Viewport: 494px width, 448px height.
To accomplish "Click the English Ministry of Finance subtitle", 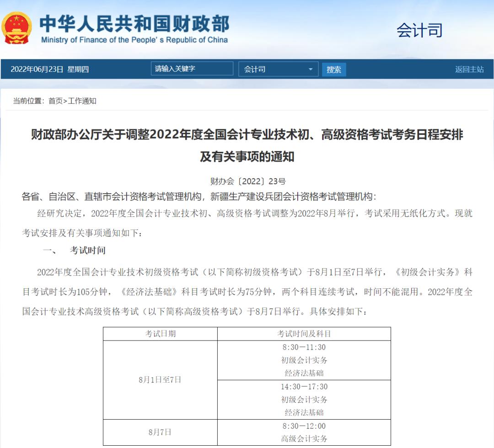I will point(134,40).
